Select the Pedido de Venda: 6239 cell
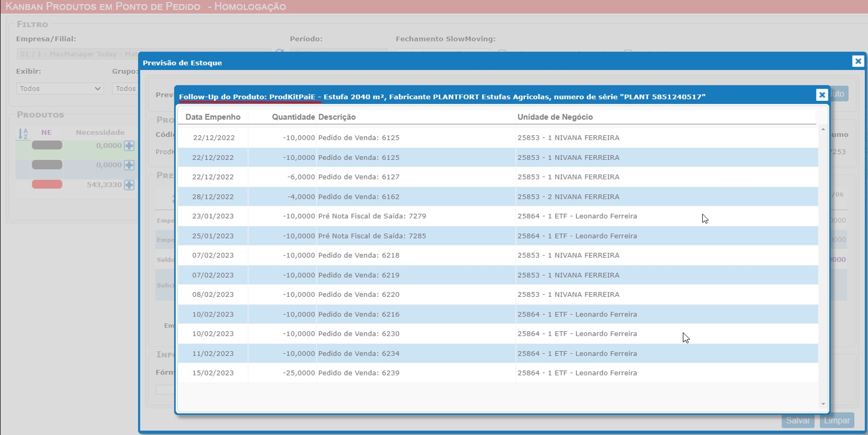 pos(359,373)
